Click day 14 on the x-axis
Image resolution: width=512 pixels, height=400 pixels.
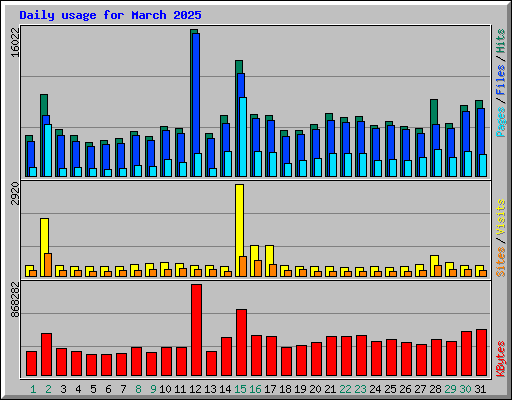(225, 389)
